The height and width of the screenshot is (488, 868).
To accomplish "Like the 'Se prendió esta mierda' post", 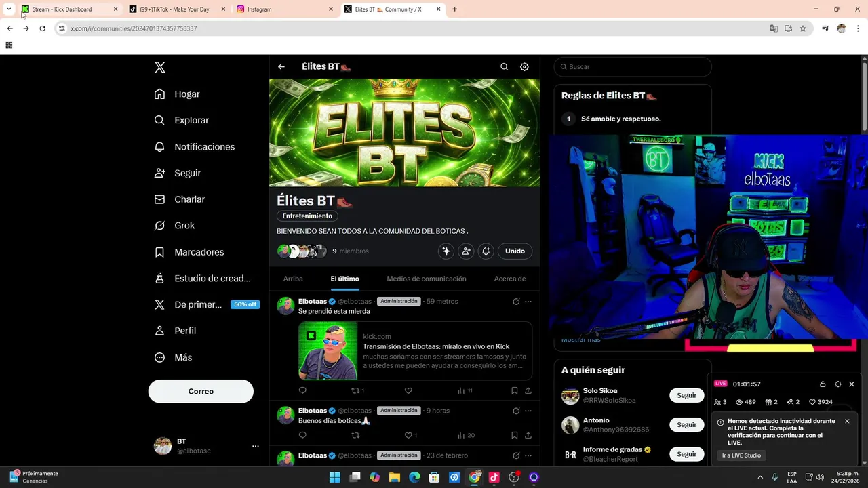I will pyautogui.click(x=408, y=390).
